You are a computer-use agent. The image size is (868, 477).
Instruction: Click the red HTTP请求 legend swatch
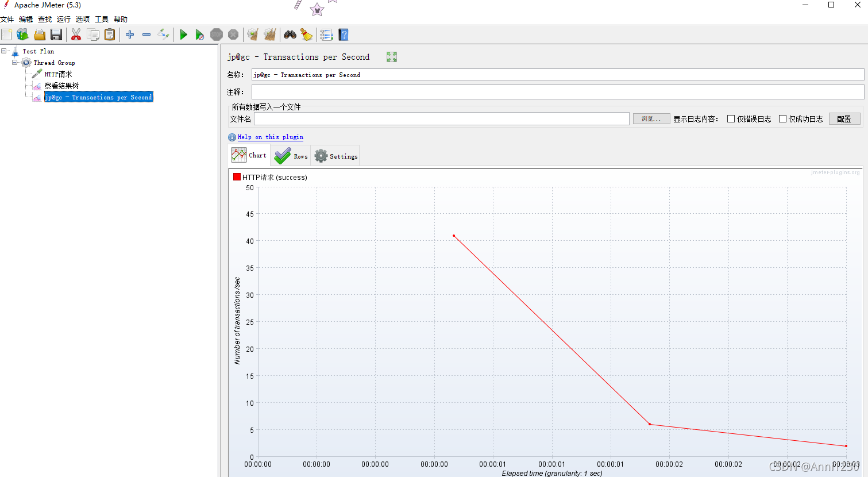[x=237, y=177]
